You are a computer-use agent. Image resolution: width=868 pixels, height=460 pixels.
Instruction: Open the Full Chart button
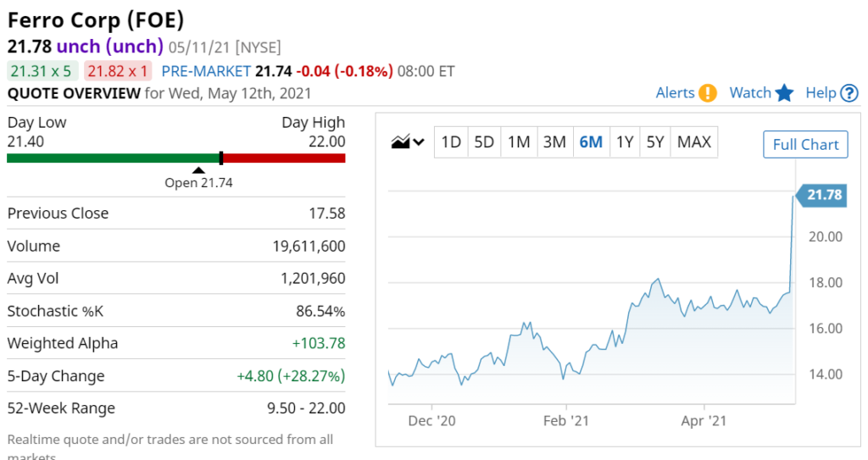pos(805,145)
